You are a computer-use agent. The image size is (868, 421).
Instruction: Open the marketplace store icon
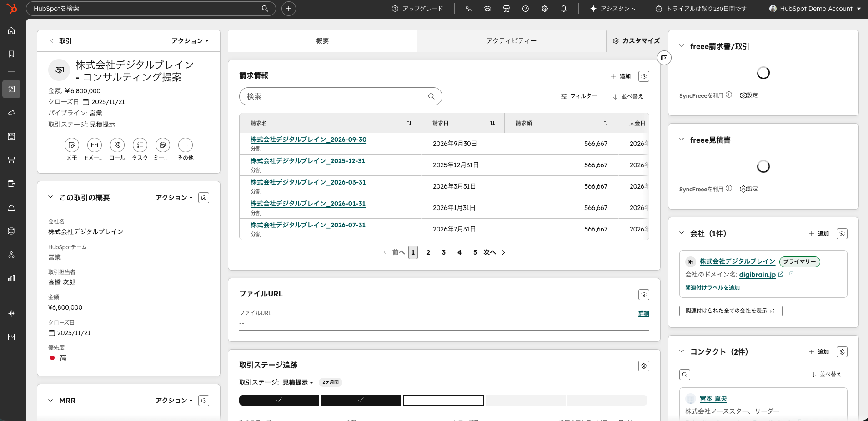click(507, 9)
